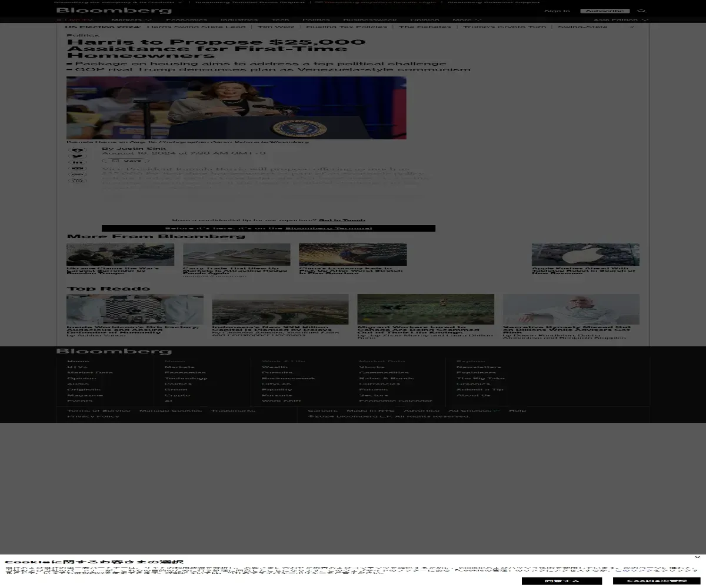
Task: Open the Tech nav section
Action: pyautogui.click(x=280, y=20)
